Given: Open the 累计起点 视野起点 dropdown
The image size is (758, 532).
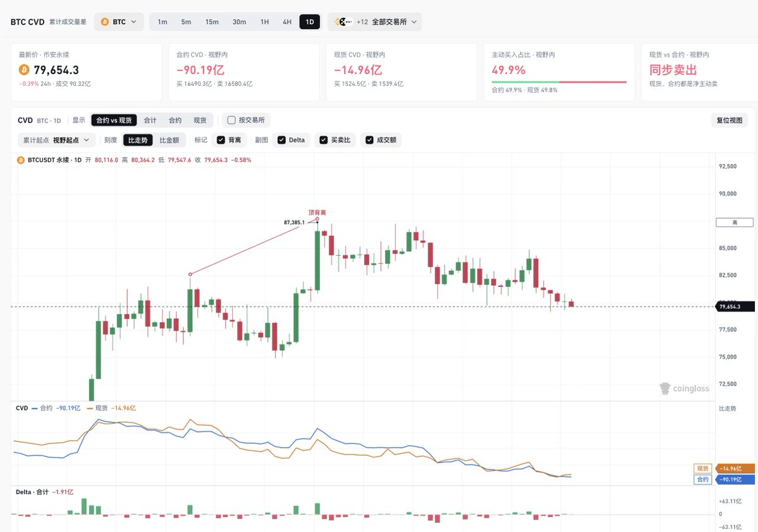Looking at the screenshot, I should 56,140.
